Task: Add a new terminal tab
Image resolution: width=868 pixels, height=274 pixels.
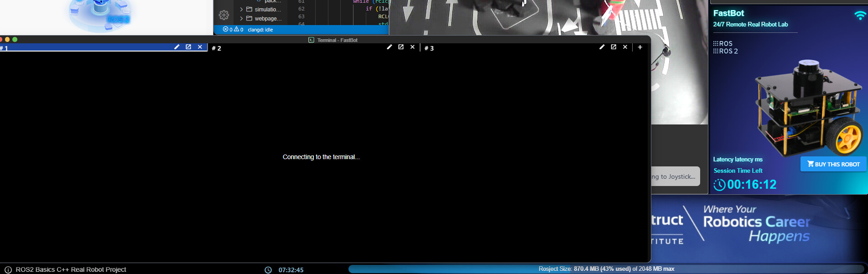Action: [640, 47]
